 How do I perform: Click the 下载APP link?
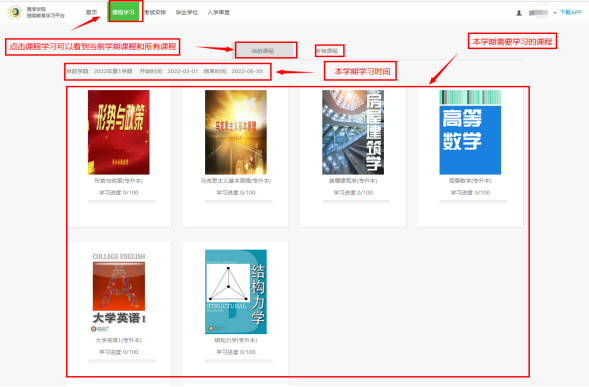click(x=571, y=12)
